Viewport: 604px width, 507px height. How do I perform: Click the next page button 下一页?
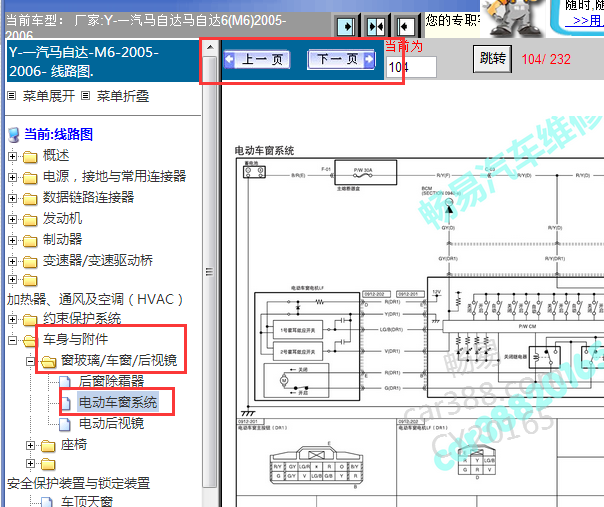[341, 59]
